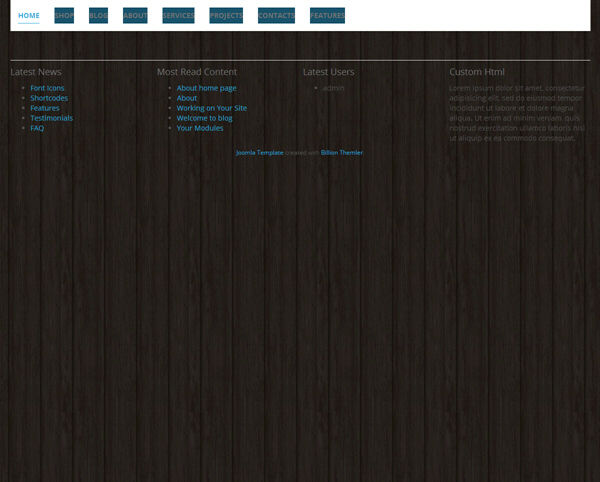This screenshot has width=600, height=482.
Task: Open the Blog menu item
Action: [x=98, y=16]
